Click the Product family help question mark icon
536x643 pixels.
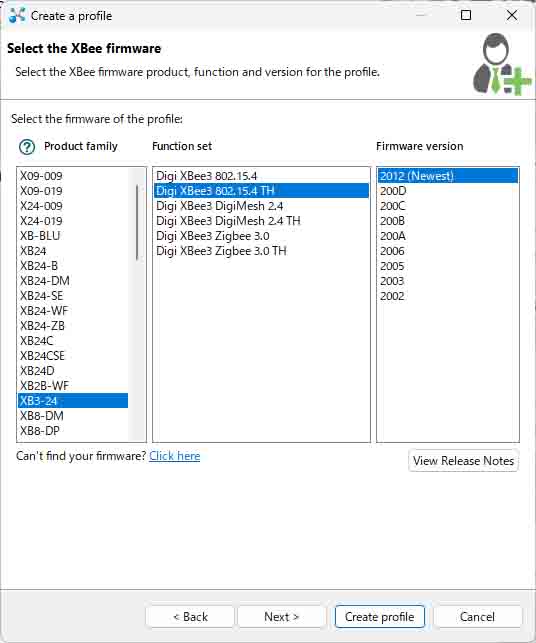tap(27, 146)
